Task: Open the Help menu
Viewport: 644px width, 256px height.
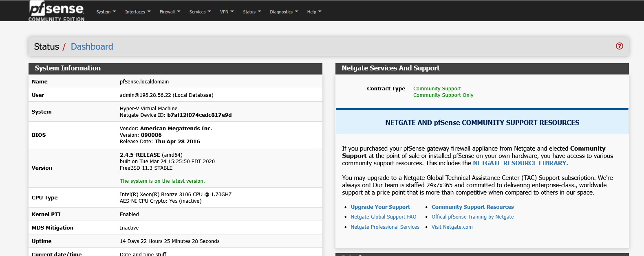Action: click(314, 12)
